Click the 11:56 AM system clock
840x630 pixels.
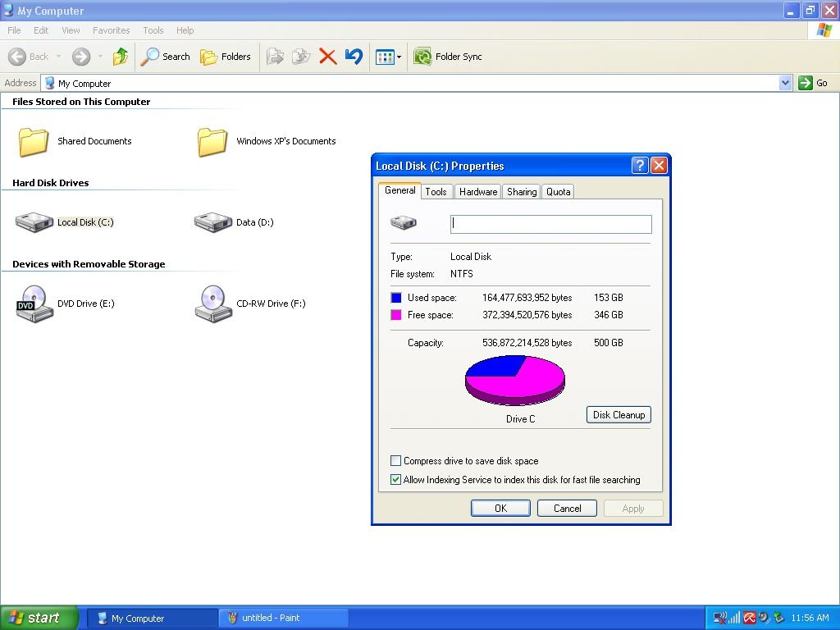click(x=810, y=619)
